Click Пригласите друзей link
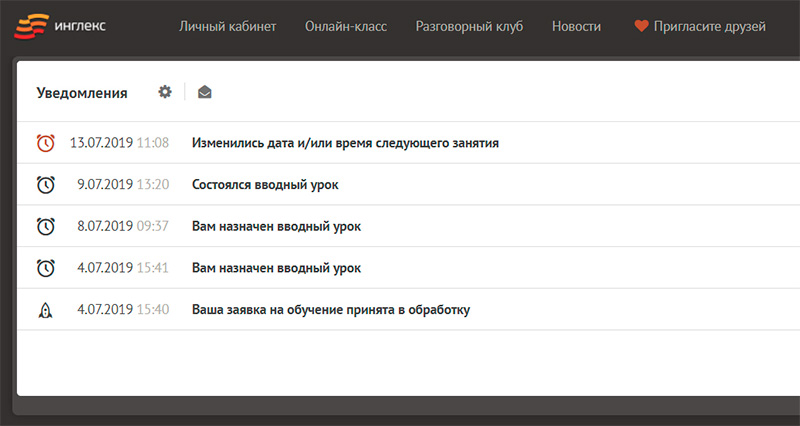800x426 pixels. click(709, 26)
